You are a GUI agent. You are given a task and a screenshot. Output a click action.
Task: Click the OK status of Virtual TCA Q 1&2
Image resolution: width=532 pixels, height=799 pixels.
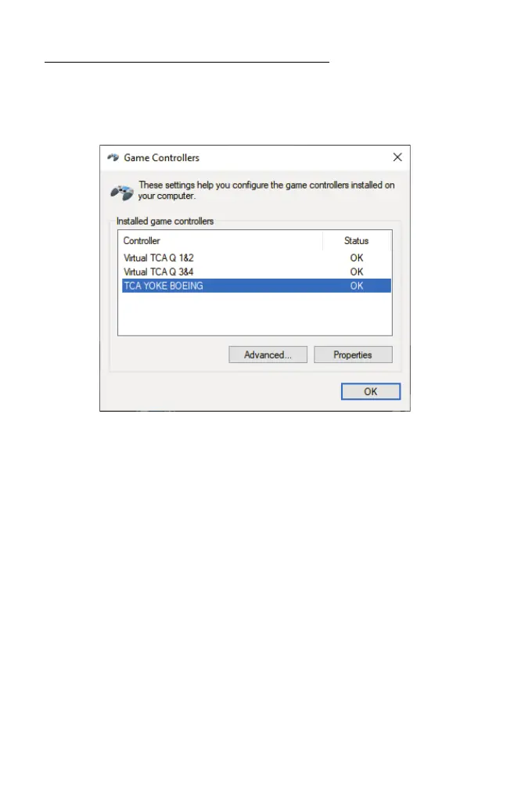[x=357, y=257]
